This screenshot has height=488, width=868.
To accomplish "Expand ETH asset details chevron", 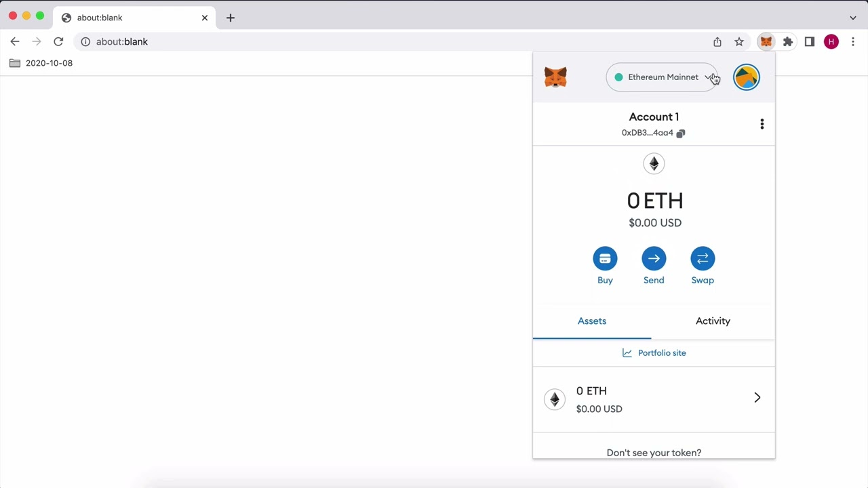I will (757, 398).
